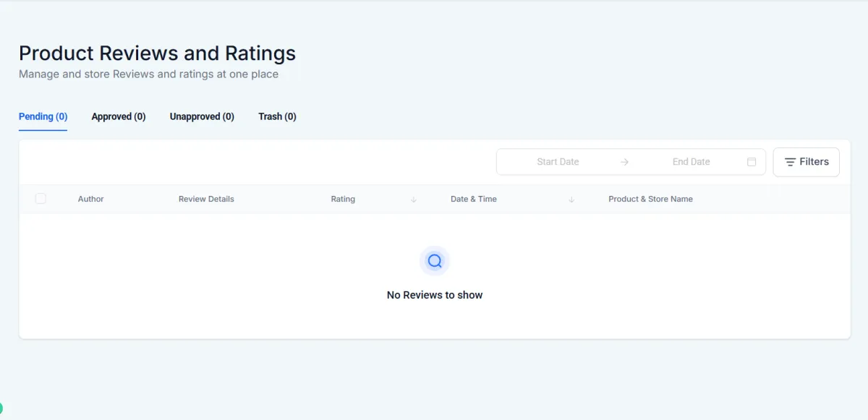Click Product & Store Name column header
This screenshot has width=868, height=420.
(651, 199)
